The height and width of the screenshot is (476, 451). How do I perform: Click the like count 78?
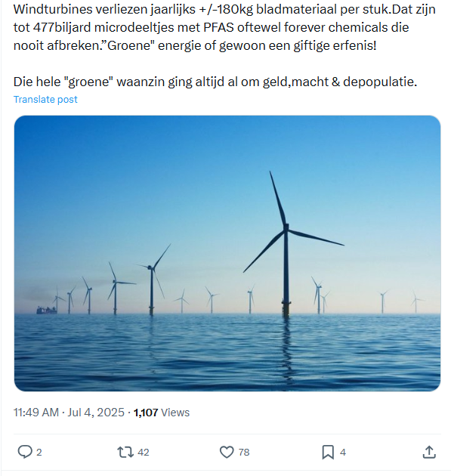[244, 453]
